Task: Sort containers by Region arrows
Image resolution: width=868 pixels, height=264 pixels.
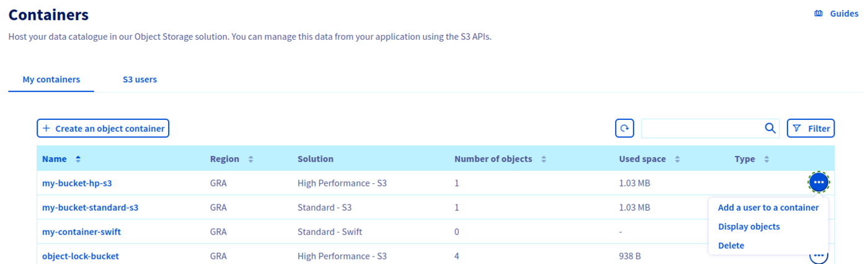Action: click(250, 159)
